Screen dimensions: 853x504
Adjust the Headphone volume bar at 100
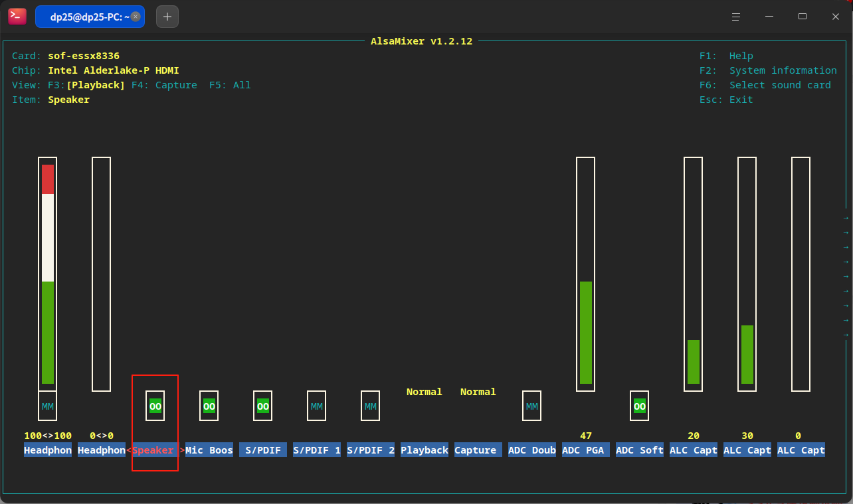pos(48,274)
